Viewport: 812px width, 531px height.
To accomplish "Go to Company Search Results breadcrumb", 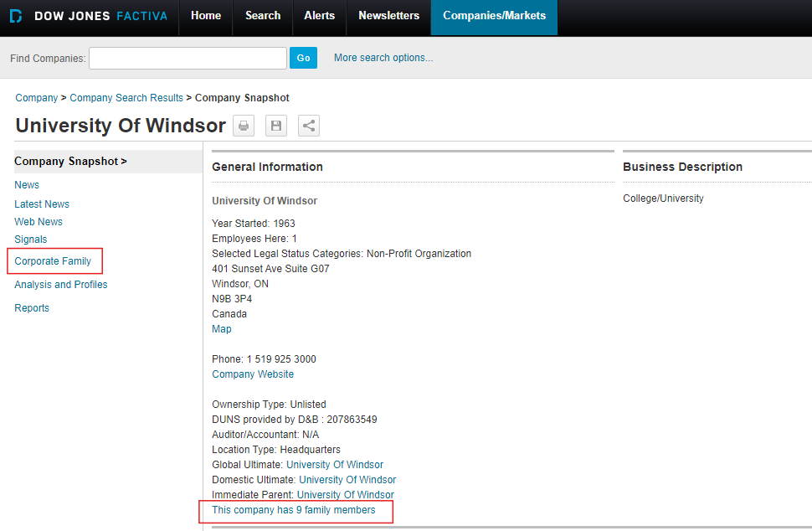I will 126,98.
